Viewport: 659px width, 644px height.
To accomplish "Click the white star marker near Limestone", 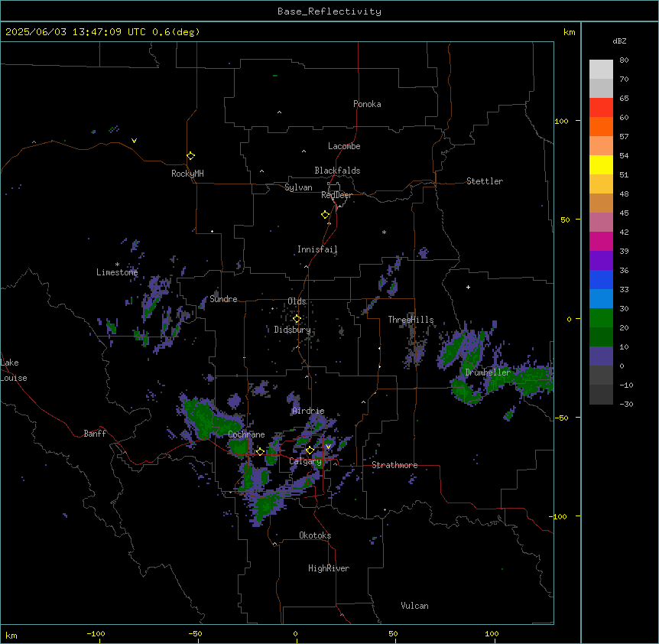I will point(117,264).
